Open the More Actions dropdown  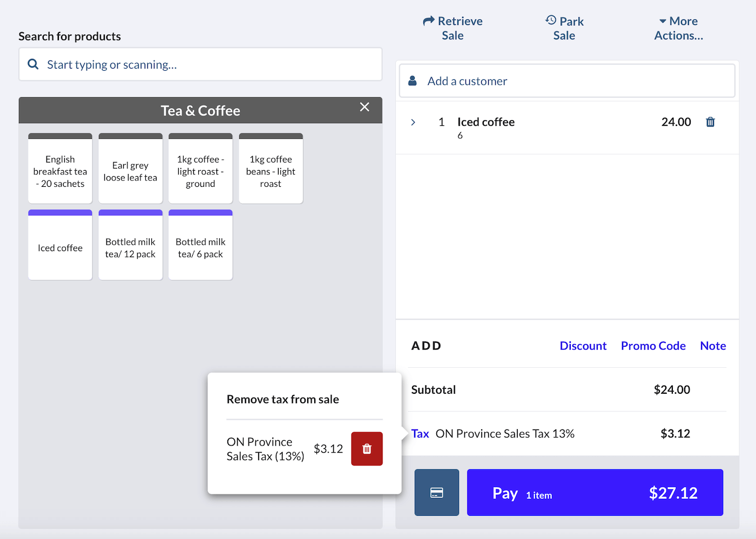(x=678, y=28)
